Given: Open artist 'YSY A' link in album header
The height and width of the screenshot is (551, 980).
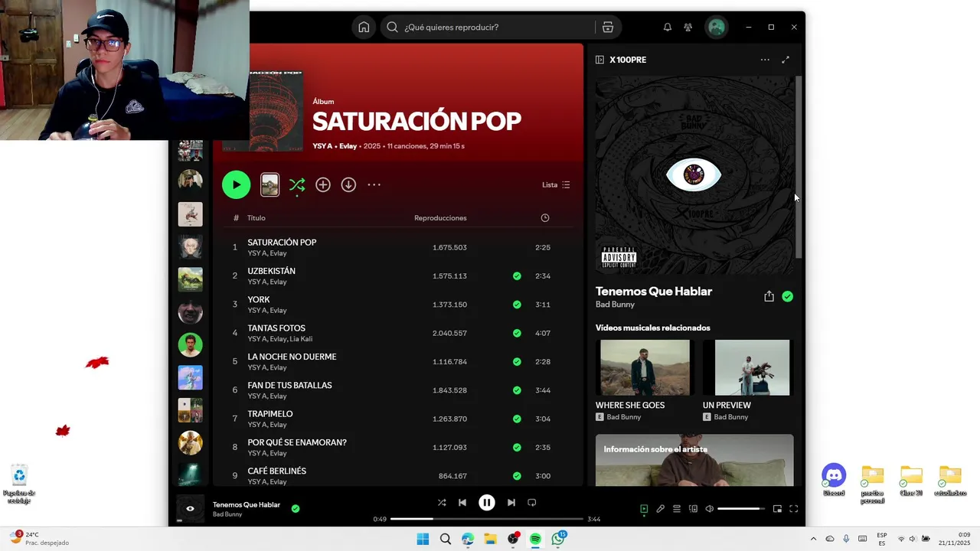Looking at the screenshot, I should pos(322,146).
